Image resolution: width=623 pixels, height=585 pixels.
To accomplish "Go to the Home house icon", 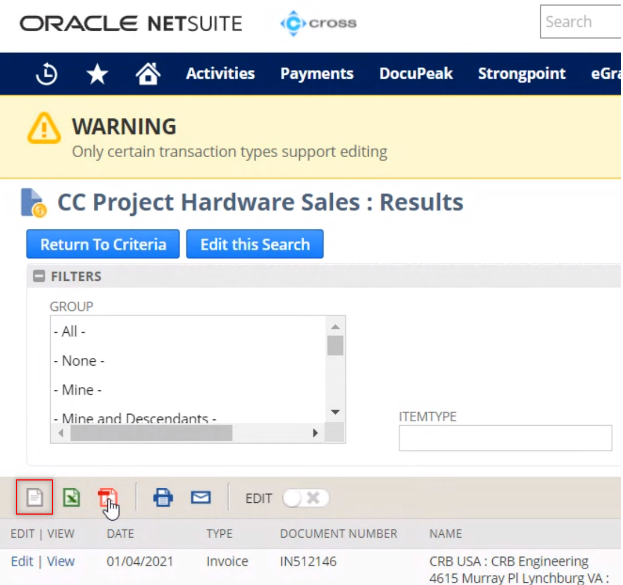I will [148, 74].
